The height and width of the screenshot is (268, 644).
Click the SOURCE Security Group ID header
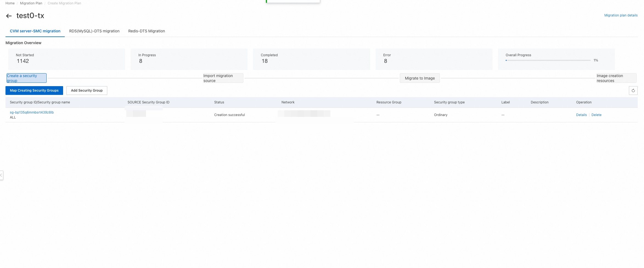148,102
